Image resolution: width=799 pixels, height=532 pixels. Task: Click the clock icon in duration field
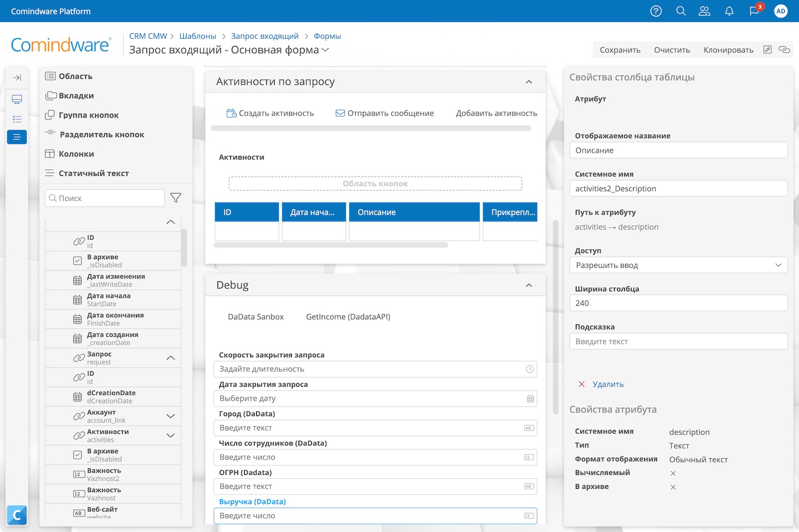(530, 369)
